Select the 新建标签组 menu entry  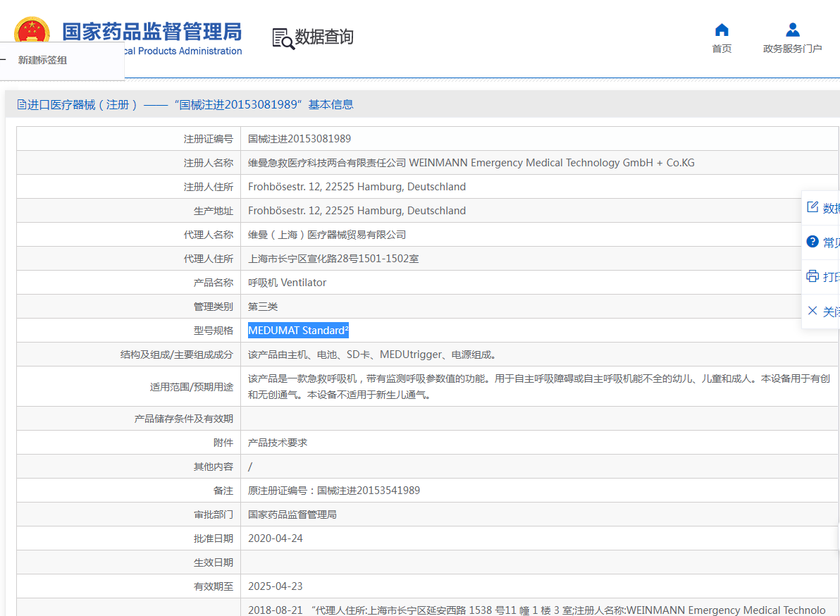point(42,60)
